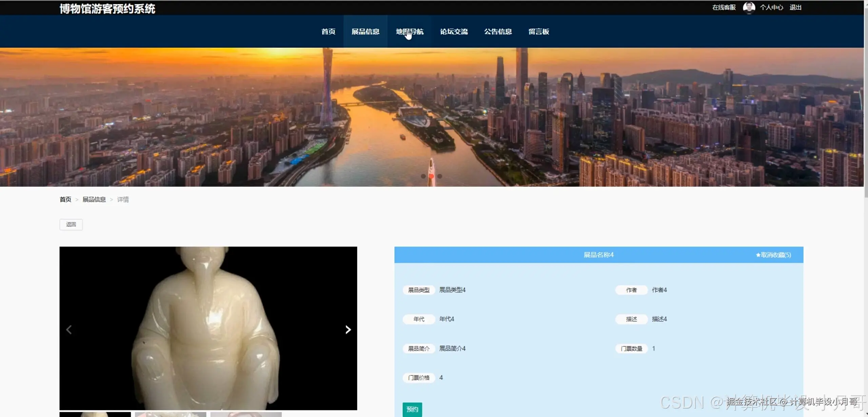The height and width of the screenshot is (417, 868).
Task: Open 首页 in navigation bar
Action: 328,32
